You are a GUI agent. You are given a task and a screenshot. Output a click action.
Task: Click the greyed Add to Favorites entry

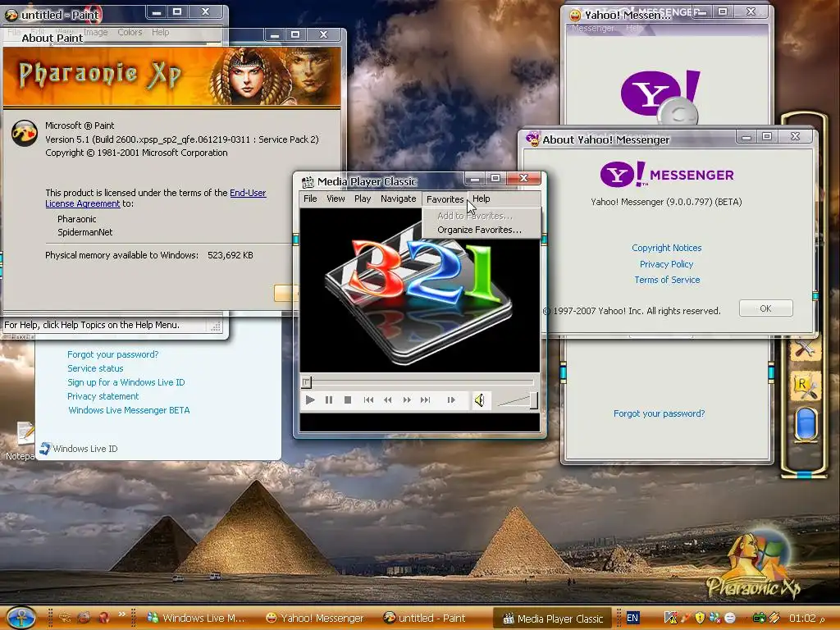tap(475, 216)
